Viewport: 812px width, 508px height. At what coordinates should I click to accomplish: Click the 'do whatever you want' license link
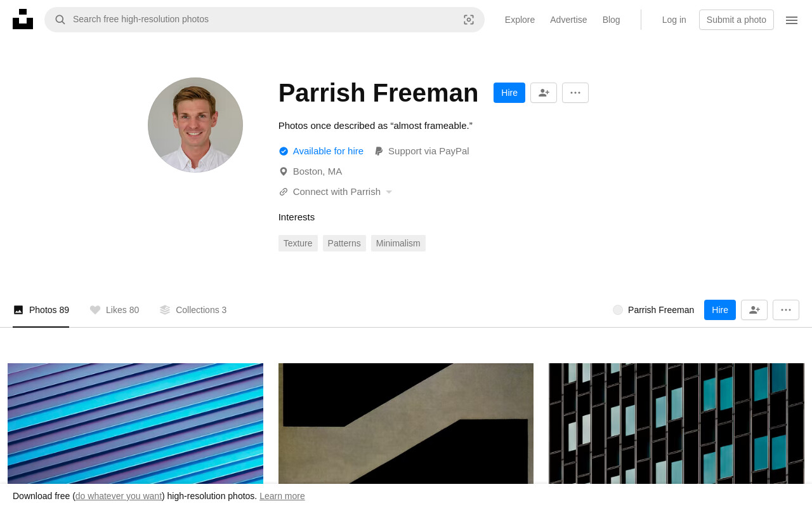pyautogui.click(x=119, y=496)
